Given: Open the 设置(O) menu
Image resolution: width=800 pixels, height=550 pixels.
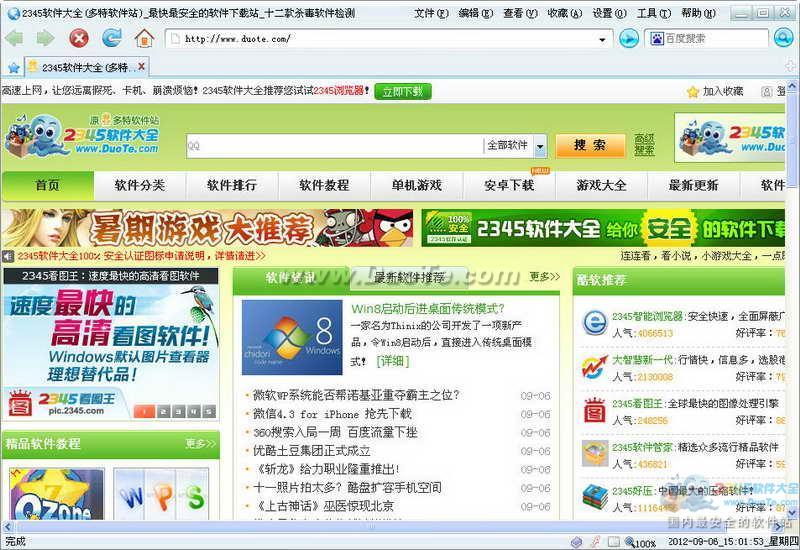Looking at the screenshot, I should pyautogui.click(x=609, y=13).
